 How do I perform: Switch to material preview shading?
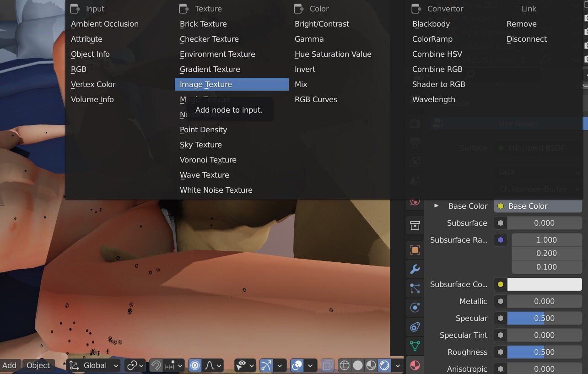[371, 365]
